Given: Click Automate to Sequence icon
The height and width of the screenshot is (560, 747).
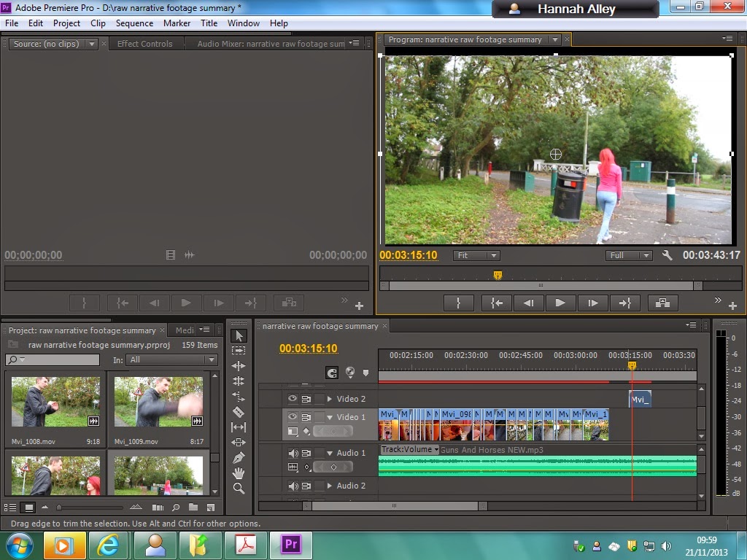Looking at the screenshot, I should [x=158, y=507].
